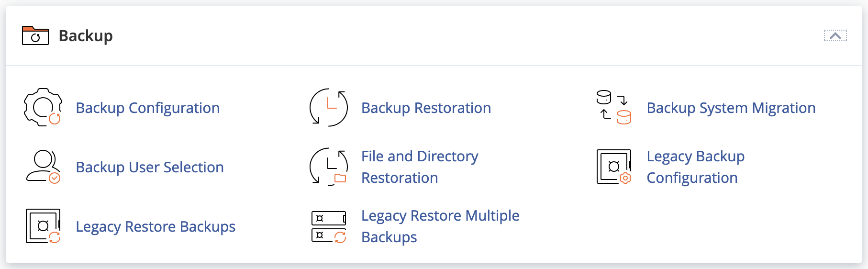Click the Backup section heading text
Screen dimensions: 868x269
click(x=86, y=36)
